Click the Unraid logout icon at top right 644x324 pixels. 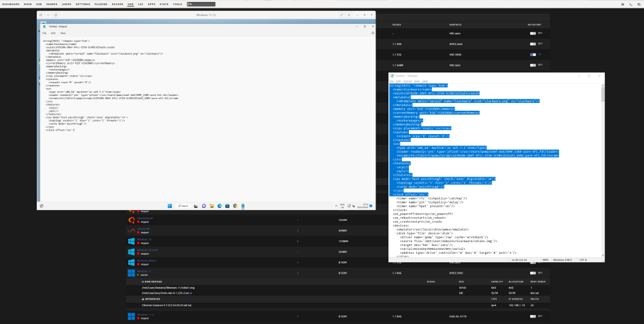coord(623,4)
